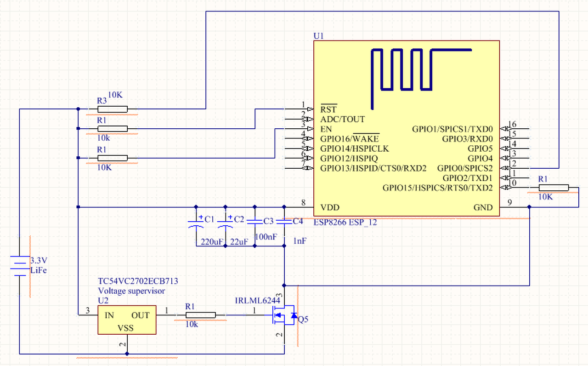Select the ESP8266 U1 module body

point(406,128)
